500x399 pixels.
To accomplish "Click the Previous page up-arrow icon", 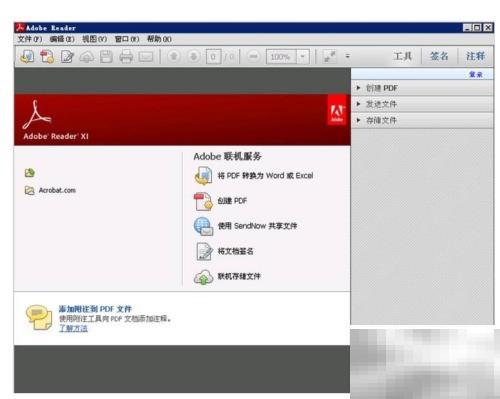I will (173, 56).
